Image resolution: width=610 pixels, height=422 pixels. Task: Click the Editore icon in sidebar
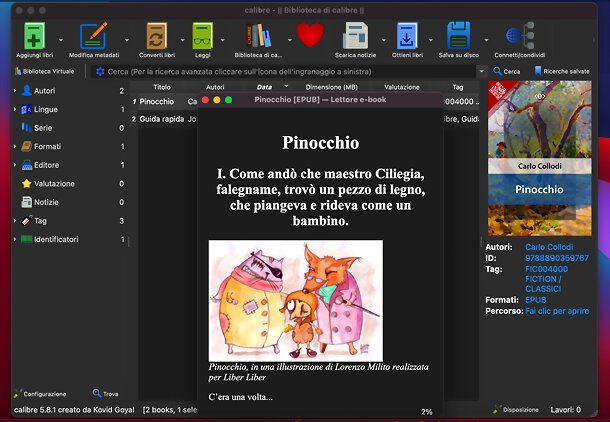pyautogui.click(x=27, y=165)
